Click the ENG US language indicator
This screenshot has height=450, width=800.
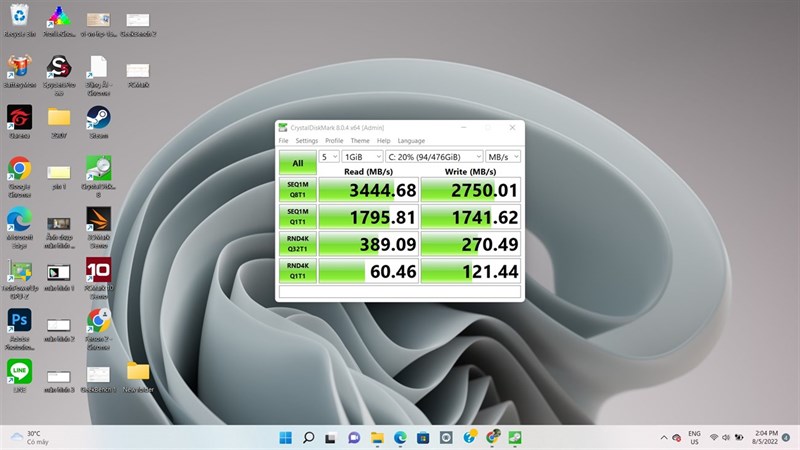694,437
